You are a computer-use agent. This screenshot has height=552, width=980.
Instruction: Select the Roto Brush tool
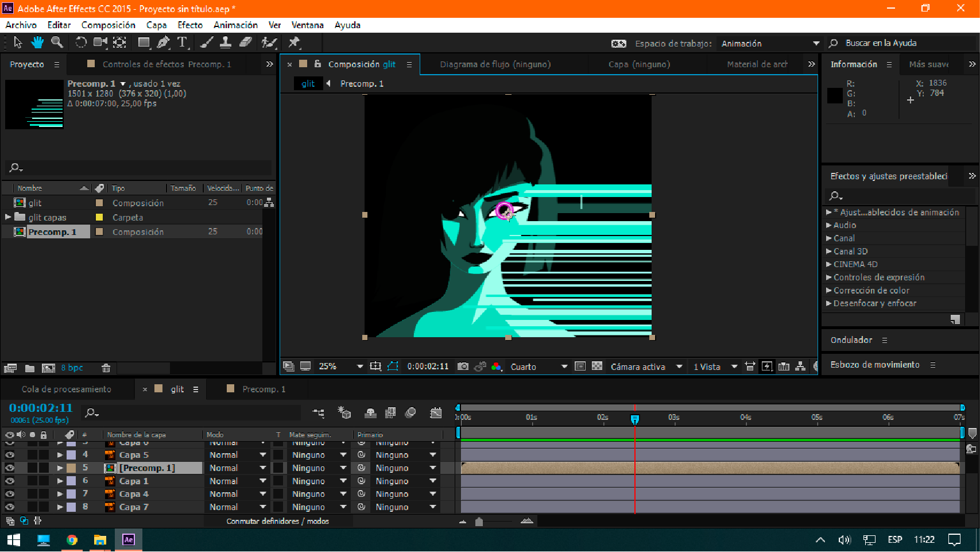(x=269, y=42)
